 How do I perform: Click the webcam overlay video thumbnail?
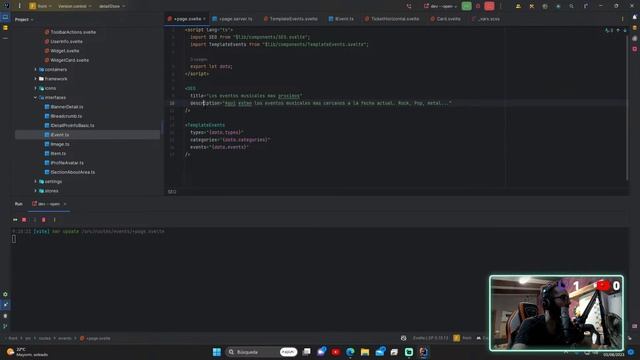[x=556, y=313]
